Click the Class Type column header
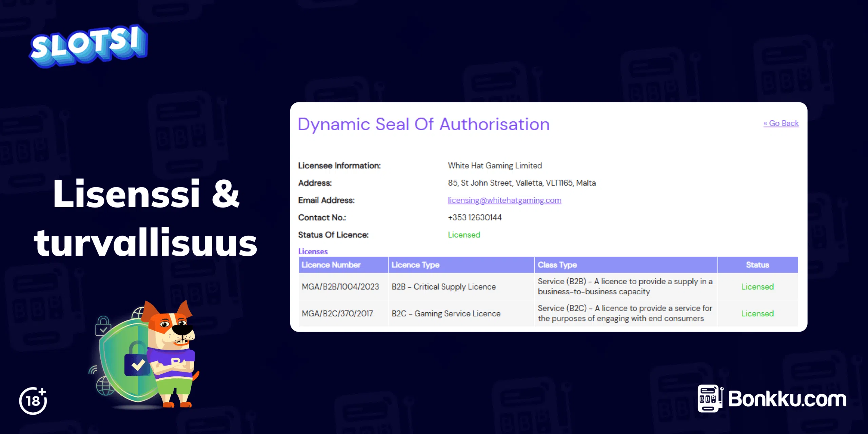The image size is (868, 434). tap(626, 265)
